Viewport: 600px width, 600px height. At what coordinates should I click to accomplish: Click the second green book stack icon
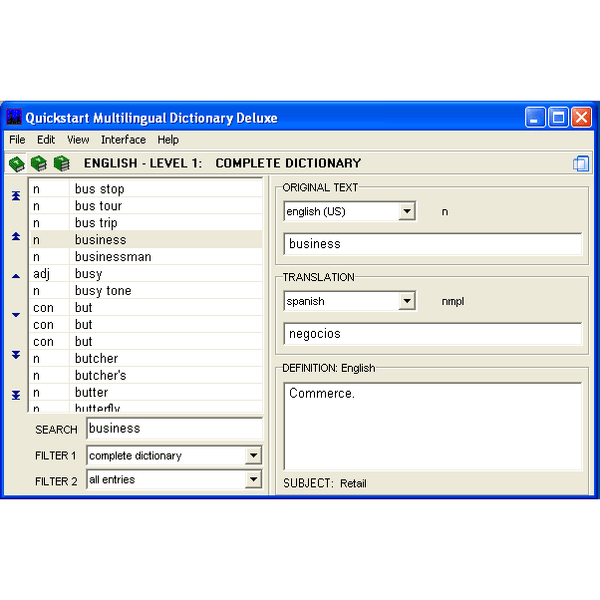[x=39, y=164]
